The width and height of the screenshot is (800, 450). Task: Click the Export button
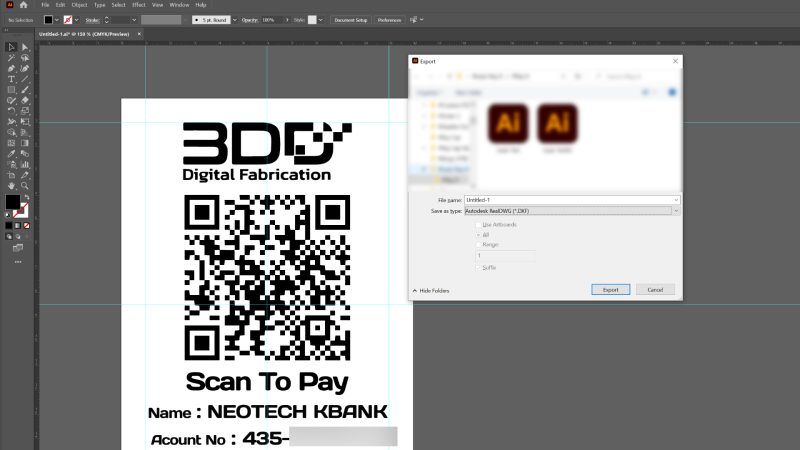[x=611, y=290]
